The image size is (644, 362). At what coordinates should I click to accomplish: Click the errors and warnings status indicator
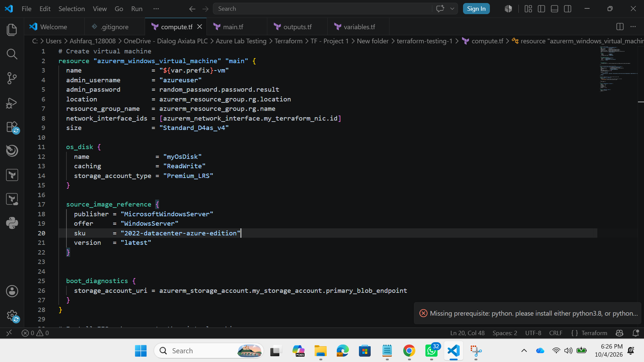(35, 333)
